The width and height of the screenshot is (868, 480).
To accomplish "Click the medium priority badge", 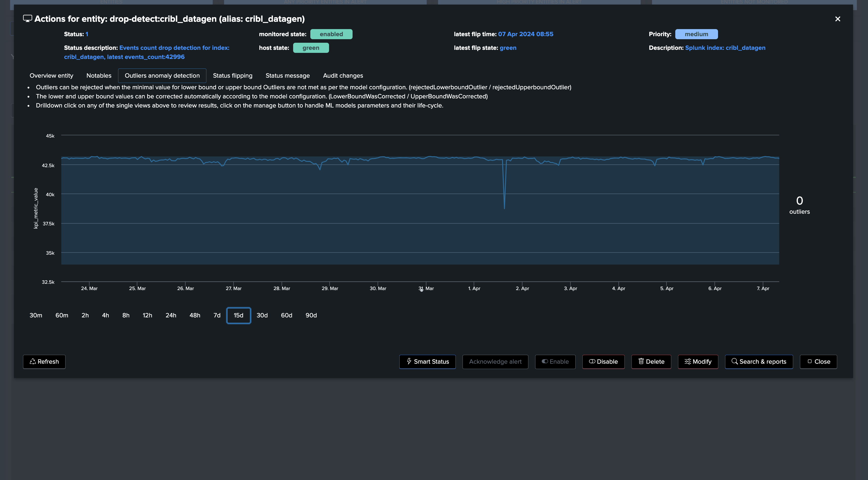I will [x=696, y=34].
